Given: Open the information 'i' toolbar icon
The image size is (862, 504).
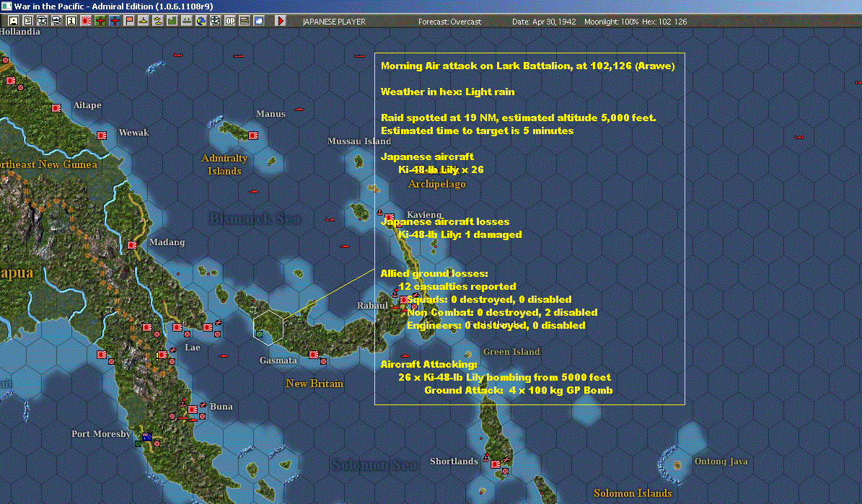Looking at the screenshot, I should pos(71,21).
